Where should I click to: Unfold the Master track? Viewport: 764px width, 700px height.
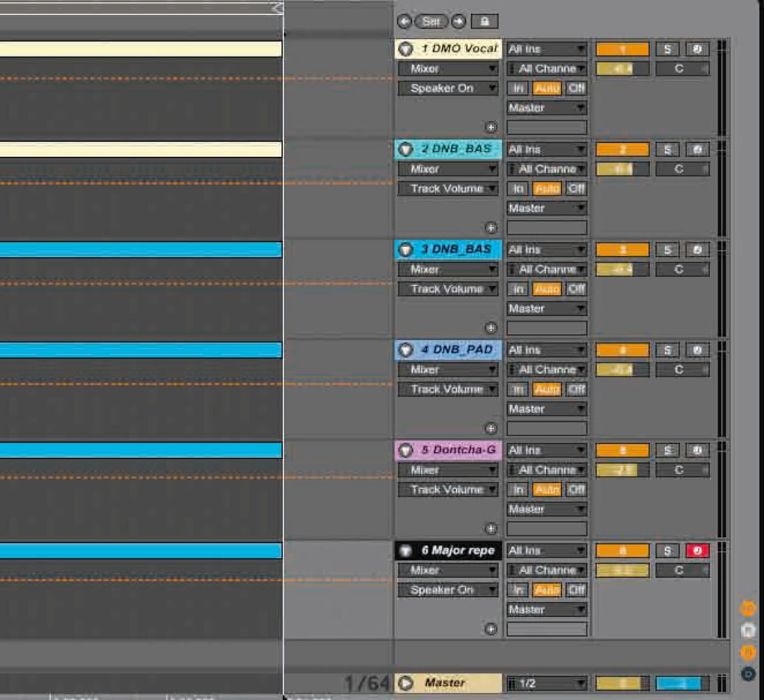406,684
